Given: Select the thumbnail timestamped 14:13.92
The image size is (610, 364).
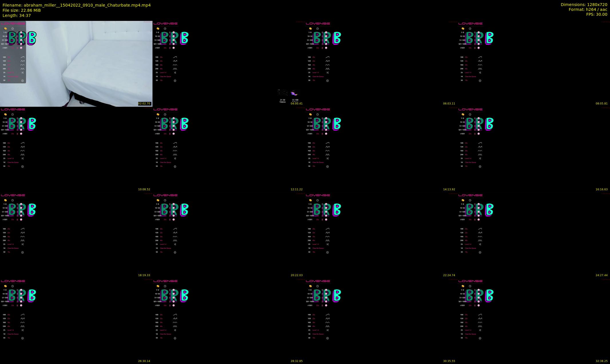Looking at the screenshot, I should pyautogui.click(x=381, y=149).
